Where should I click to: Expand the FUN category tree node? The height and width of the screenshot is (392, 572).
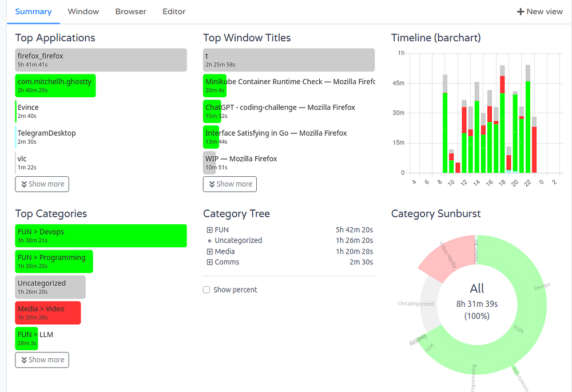[x=210, y=230]
